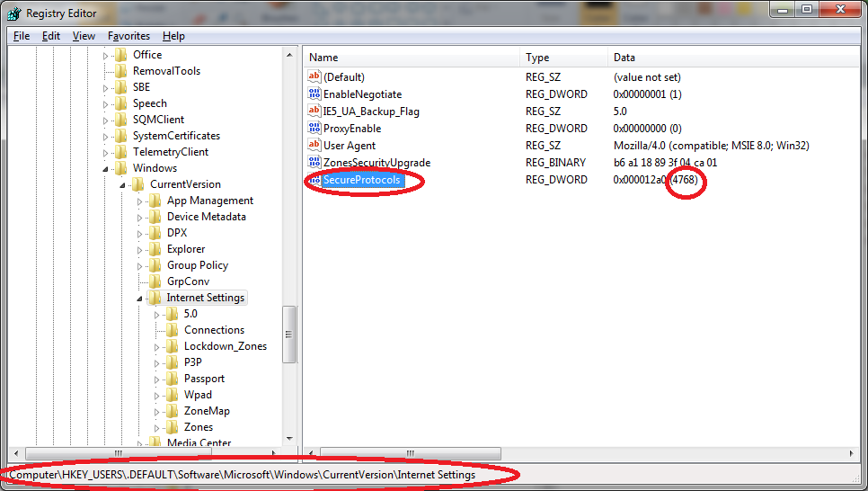Expand the Speech tree node
The image size is (868, 491).
click(x=105, y=104)
